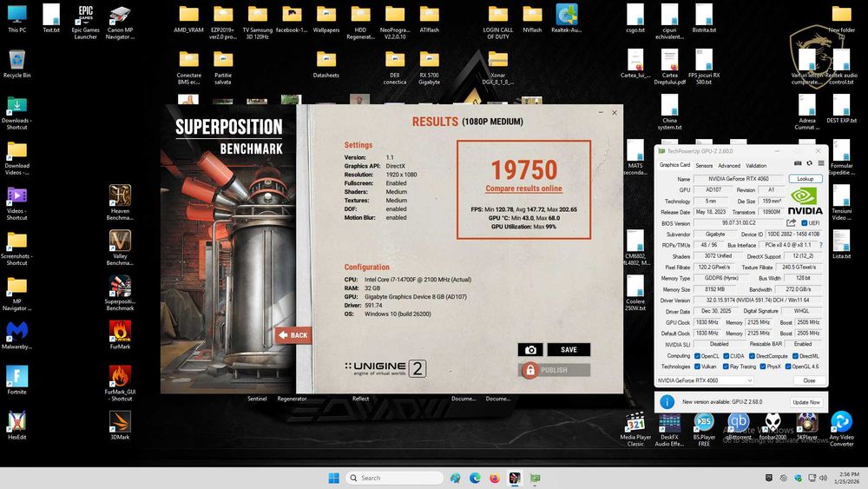Open the Recycle Bin

tap(17, 63)
